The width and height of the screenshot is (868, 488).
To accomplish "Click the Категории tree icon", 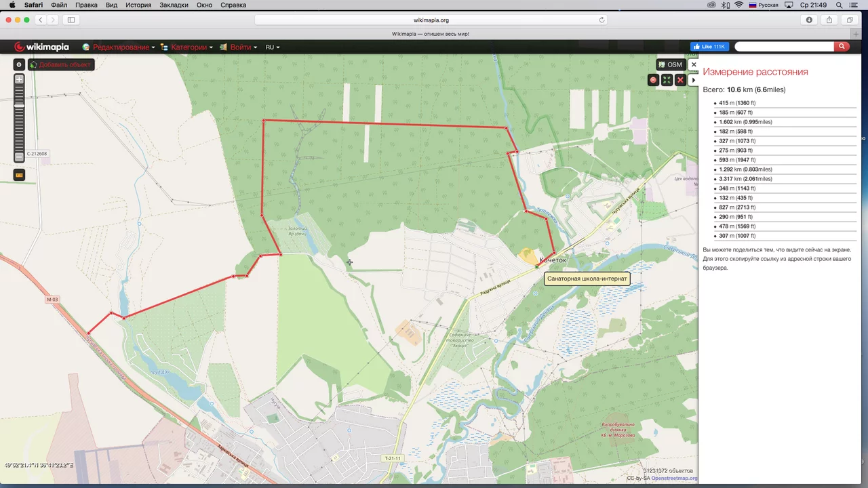I will [164, 47].
